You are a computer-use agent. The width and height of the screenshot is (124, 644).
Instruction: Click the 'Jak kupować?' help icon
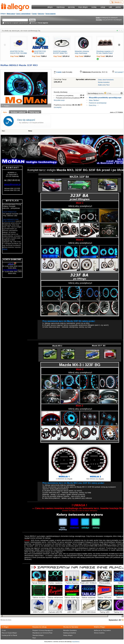(x=113, y=72)
